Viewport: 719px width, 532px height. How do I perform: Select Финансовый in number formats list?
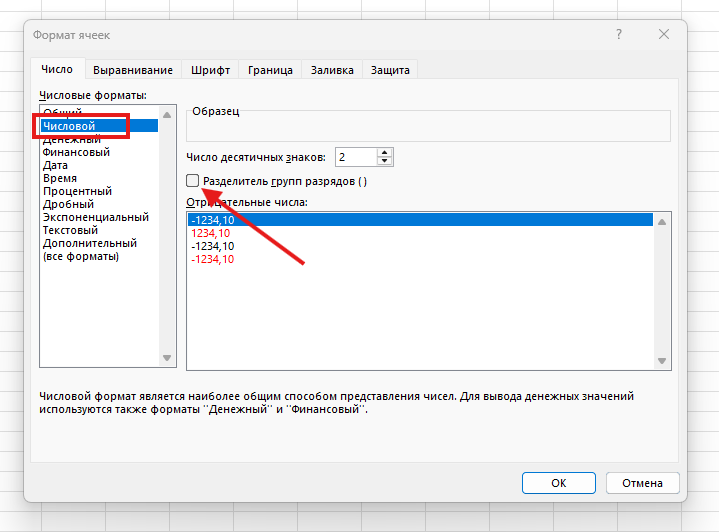76,152
